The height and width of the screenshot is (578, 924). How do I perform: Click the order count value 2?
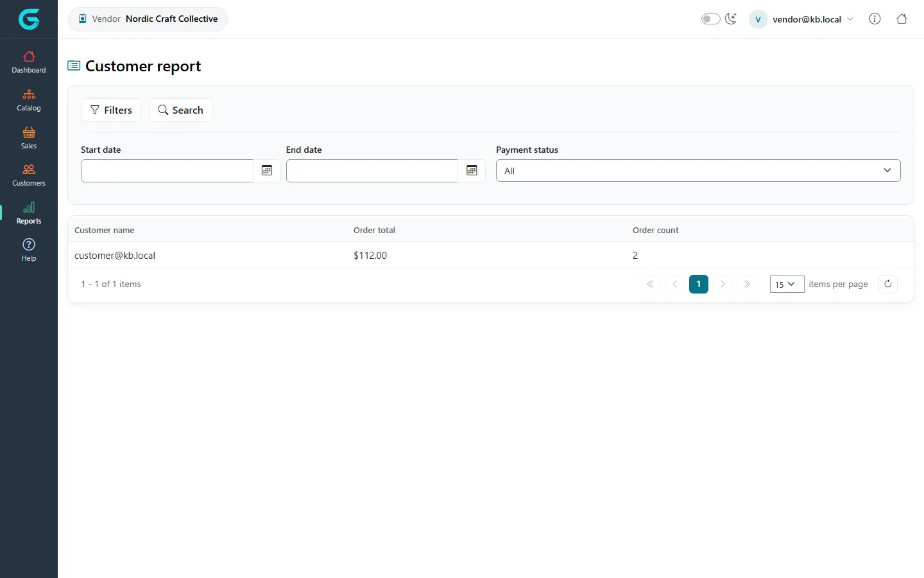click(635, 256)
